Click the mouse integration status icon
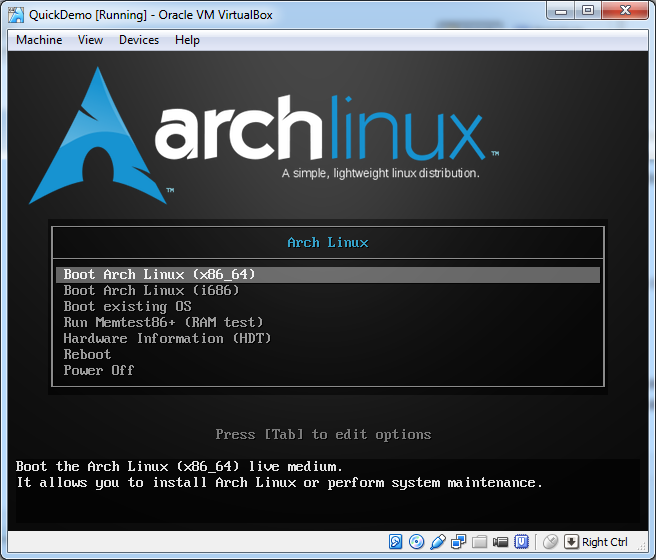This screenshot has height=560, width=656. 550,542
